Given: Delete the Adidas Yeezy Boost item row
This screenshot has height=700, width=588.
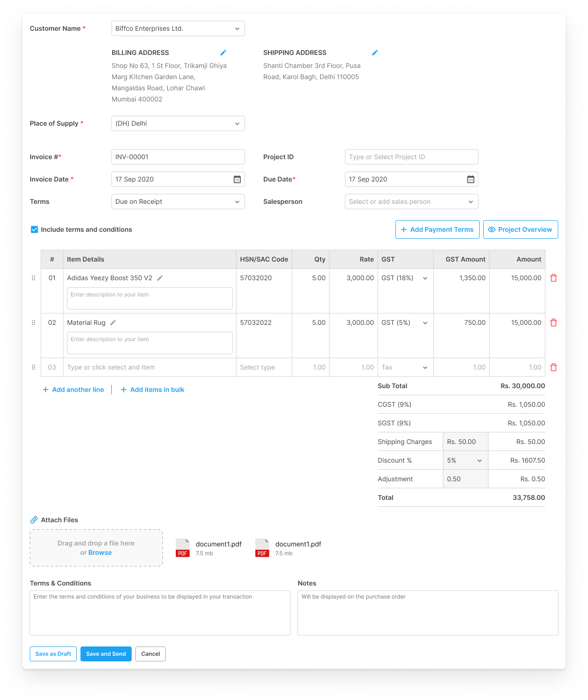Looking at the screenshot, I should pyautogui.click(x=554, y=278).
